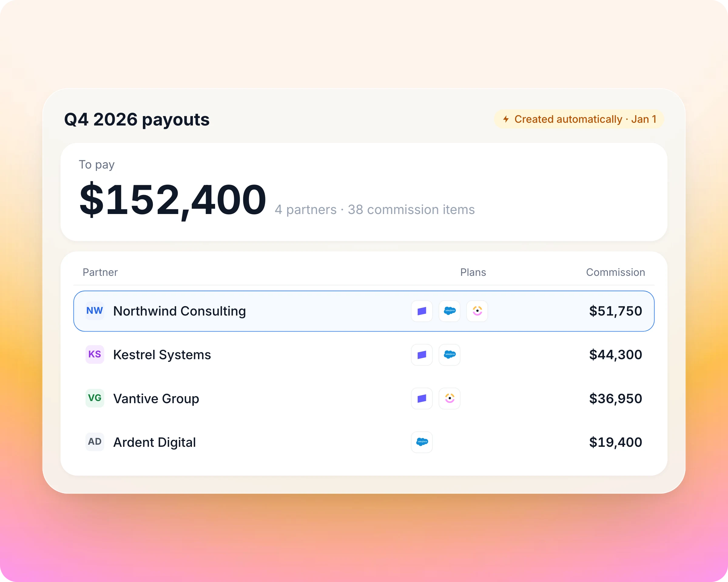Click the Commission column header
Viewport: 728px width, 582px height.
click(615, 272)
